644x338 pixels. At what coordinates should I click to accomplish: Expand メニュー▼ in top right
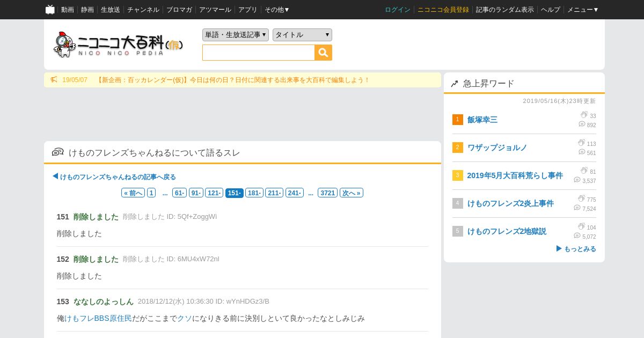pyautogui.click(x=583, y=10)
